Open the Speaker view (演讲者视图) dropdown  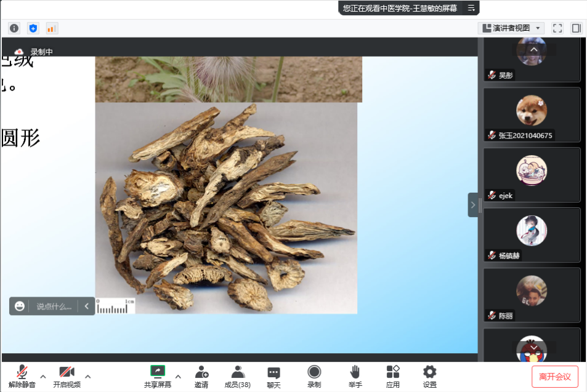tap(512, 28)
